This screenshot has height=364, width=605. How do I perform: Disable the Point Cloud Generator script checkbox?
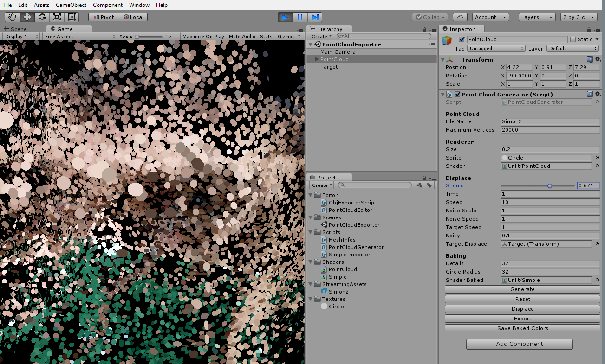[x=457, y=95]
